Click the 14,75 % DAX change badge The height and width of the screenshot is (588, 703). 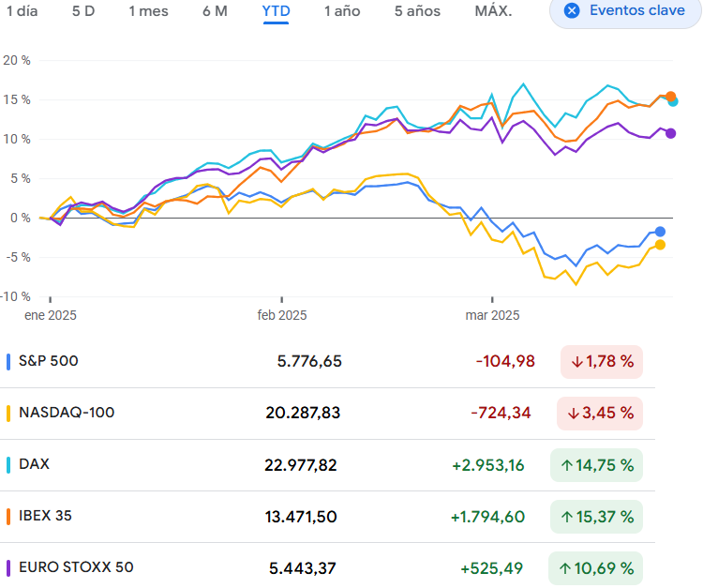pyautogui.click(x=596, y=464)
